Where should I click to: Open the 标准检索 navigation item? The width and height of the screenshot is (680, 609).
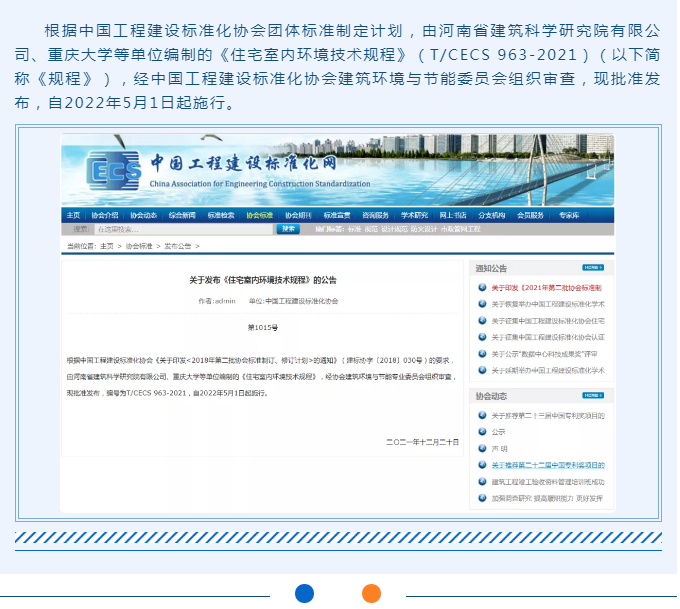pos(221,215)
